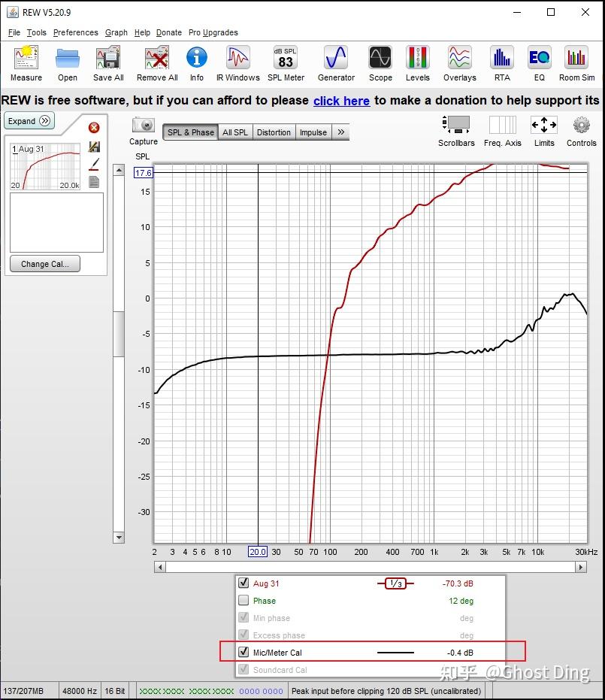Open the Preferences menu
605x700 pixels.
(x=74, y=32)
